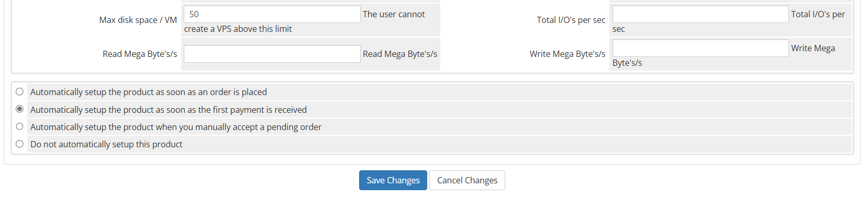This screenshot has width=868, height=210.
Task: Click the 'Max disk space / VM' label
Action: [x=138, y=20]
